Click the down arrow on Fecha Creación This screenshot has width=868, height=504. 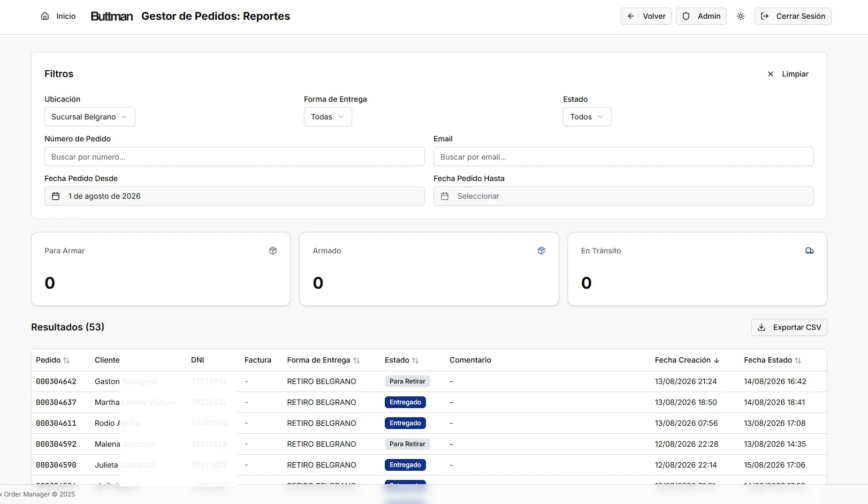pyautogui.click(x=717, y=360)
